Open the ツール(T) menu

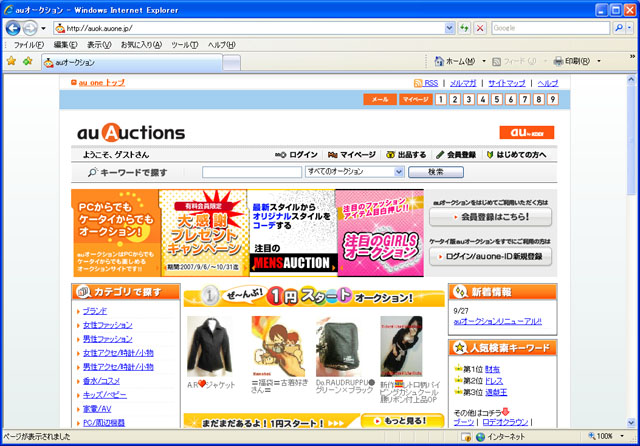click(184, 44)
